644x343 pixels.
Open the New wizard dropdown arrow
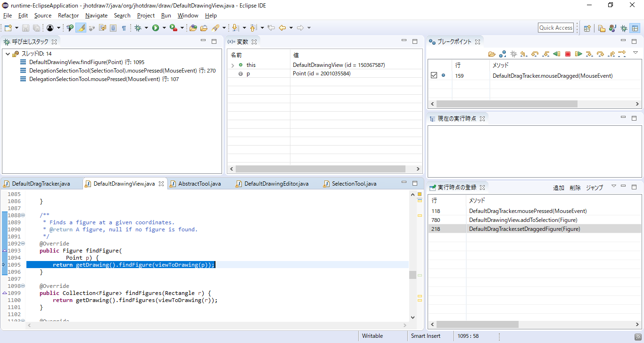tap(17, 28)
